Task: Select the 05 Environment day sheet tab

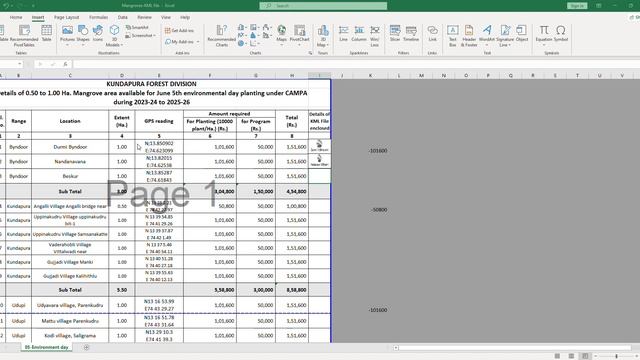Action: (x=47, y=347)
